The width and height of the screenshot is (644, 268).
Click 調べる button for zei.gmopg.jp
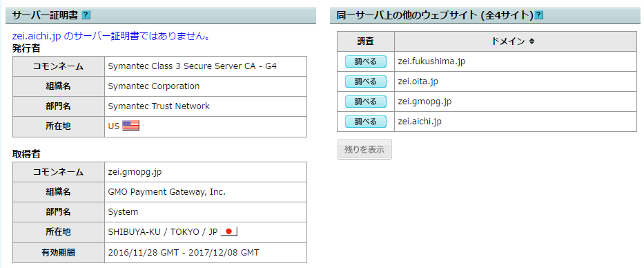click(x=366, y=101)
